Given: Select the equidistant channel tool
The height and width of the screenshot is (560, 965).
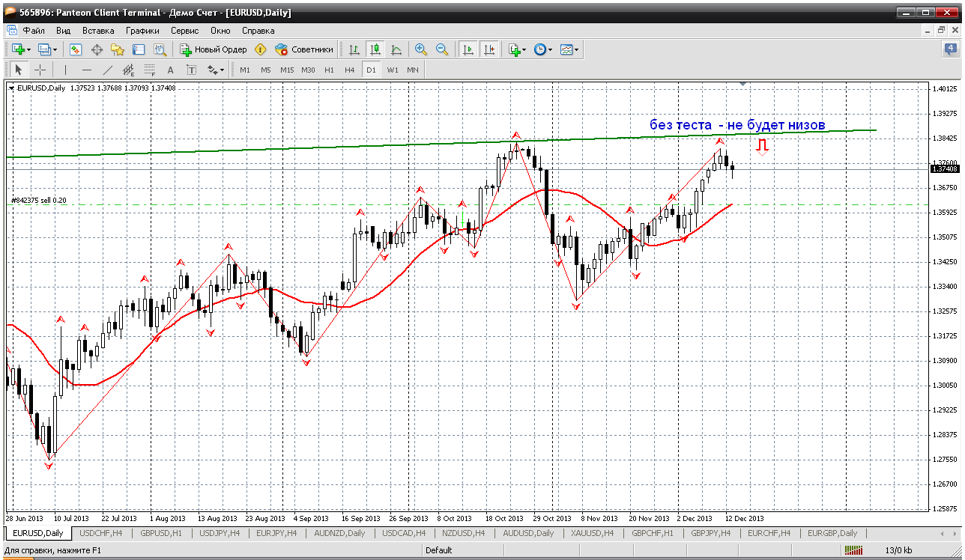Looking at the screenshot, I should 129,70.
